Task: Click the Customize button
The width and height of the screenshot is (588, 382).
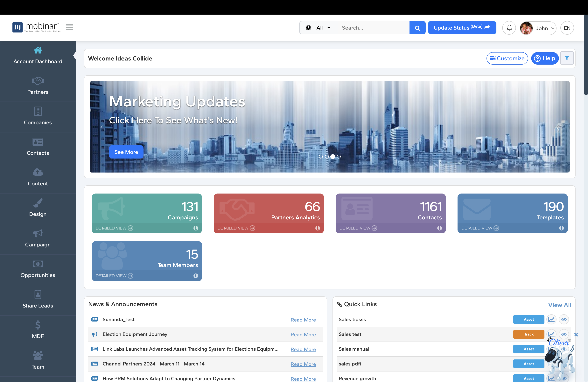Action: click(x=507, y=58)
